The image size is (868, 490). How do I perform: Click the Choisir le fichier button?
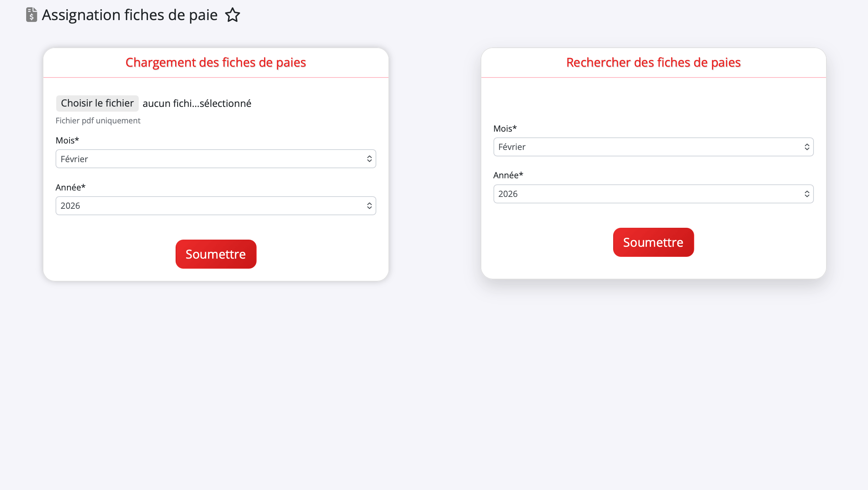pyautogui.click(x=97, y=103)
